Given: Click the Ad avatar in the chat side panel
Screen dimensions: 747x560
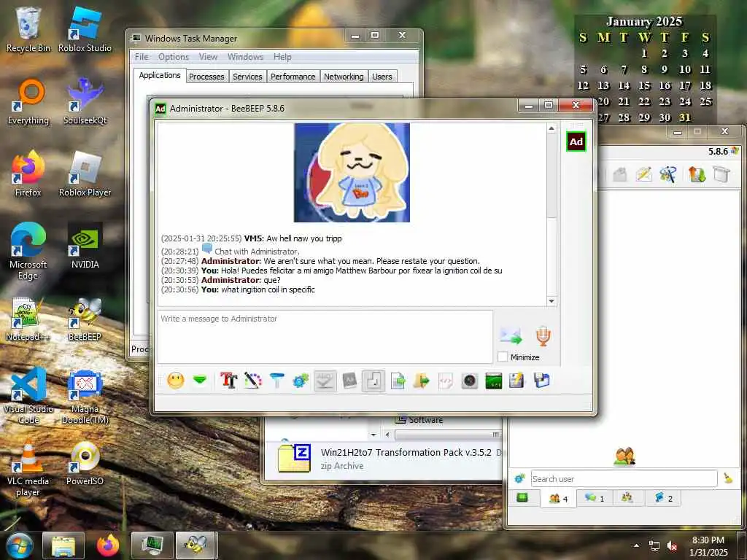Looking at the screenshot, I should point(576,142).
